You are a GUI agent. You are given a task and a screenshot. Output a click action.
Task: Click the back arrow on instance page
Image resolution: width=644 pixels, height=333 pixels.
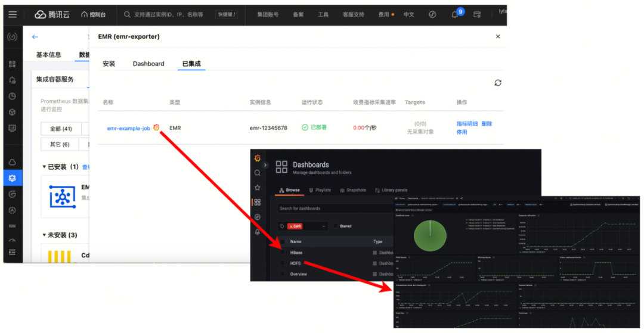pyautogui.click(x=35, y=37)
